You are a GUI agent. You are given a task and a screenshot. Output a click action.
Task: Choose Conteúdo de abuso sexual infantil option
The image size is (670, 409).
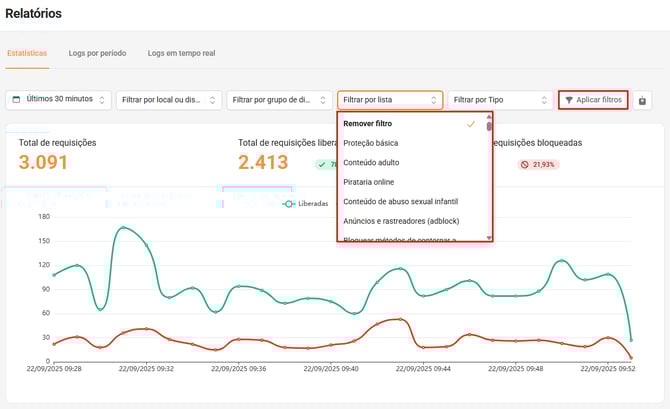pos(400,201)
